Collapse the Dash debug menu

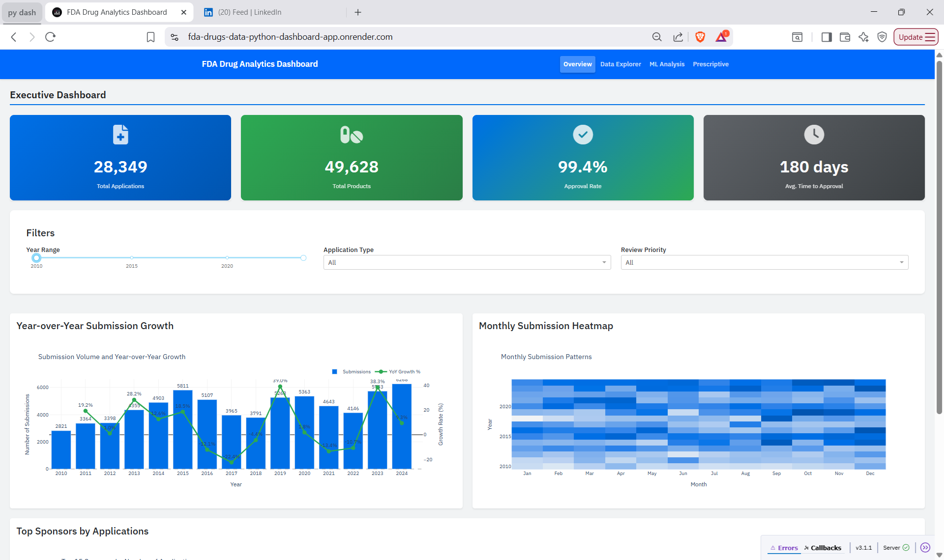[925, 548]
